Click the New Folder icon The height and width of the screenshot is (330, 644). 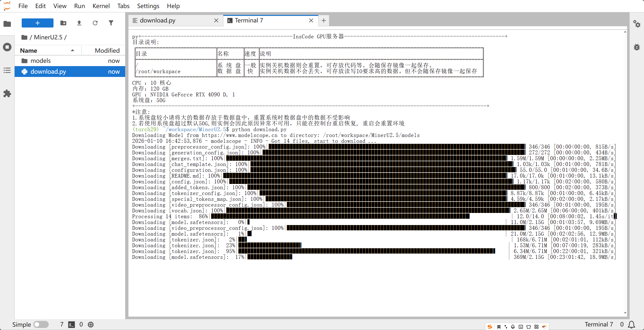pyautogui.click(x=63, y=23)
